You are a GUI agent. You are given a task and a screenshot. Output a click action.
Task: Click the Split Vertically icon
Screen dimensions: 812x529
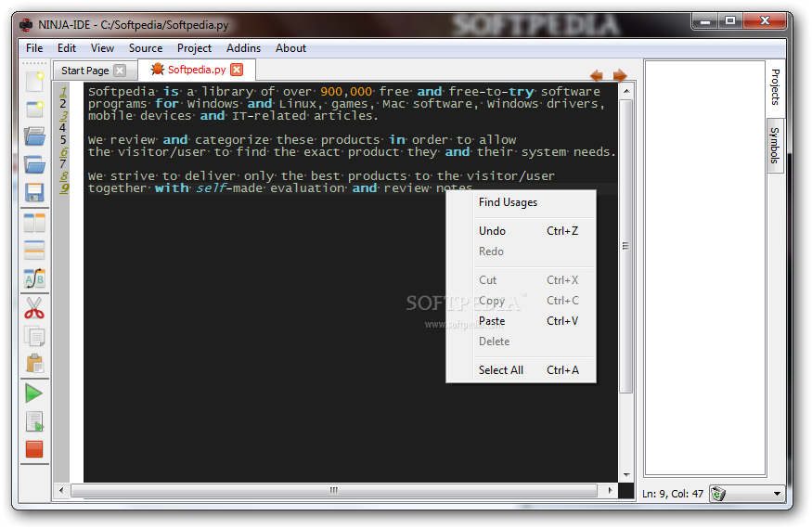click(x=34, y=223)
